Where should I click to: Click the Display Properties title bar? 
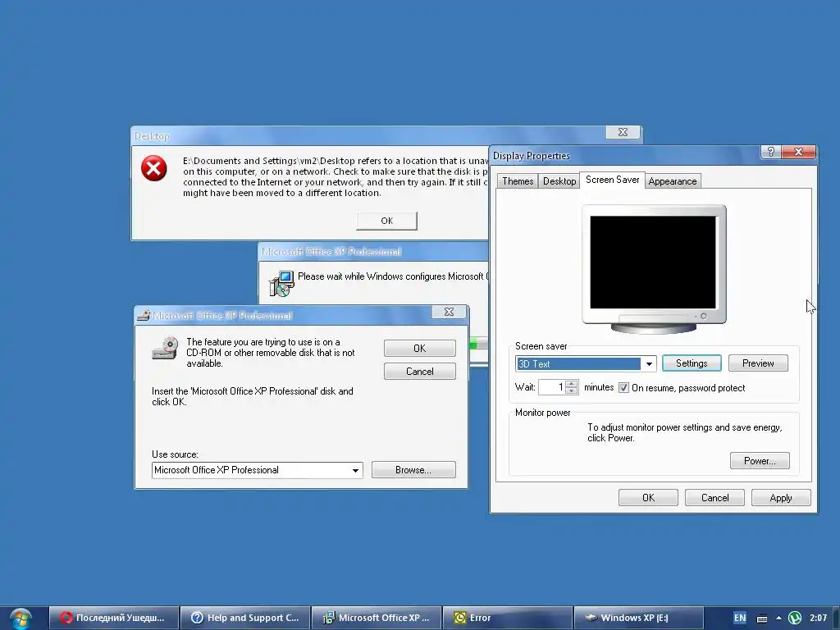click(x=624, y=156)
